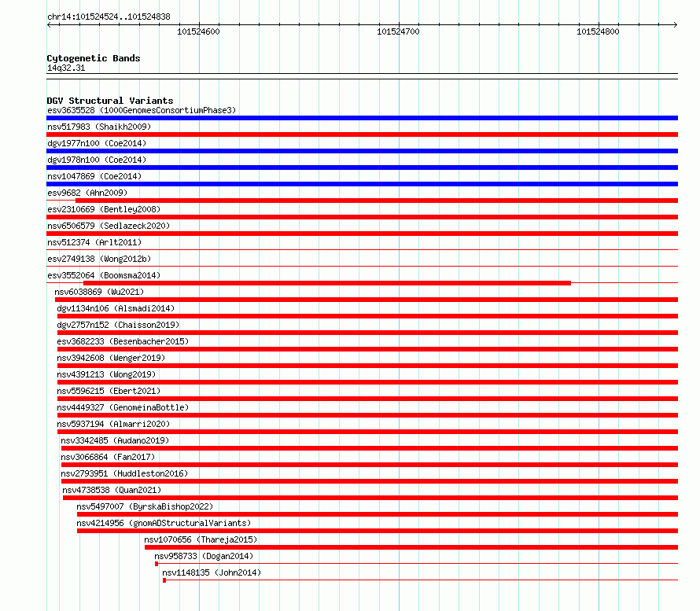Open variant nsv958733 (Dogan2014)

click(x=204, y=556)
